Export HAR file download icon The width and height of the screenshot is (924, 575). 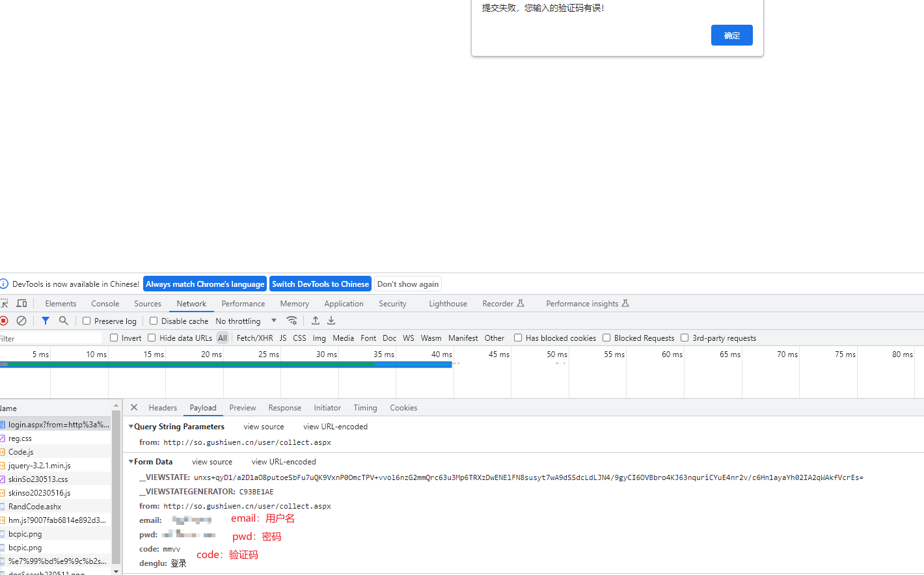click(x=331, y=321)
